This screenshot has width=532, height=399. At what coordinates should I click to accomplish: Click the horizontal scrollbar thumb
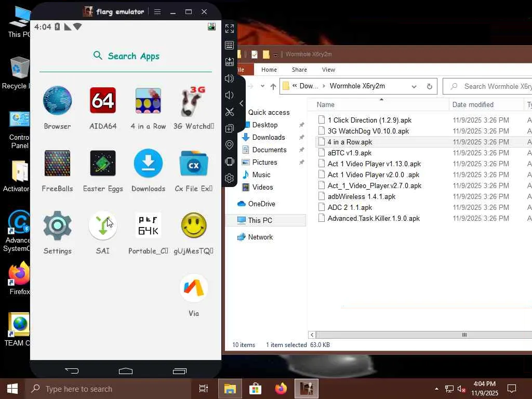[x=464, y=335]
